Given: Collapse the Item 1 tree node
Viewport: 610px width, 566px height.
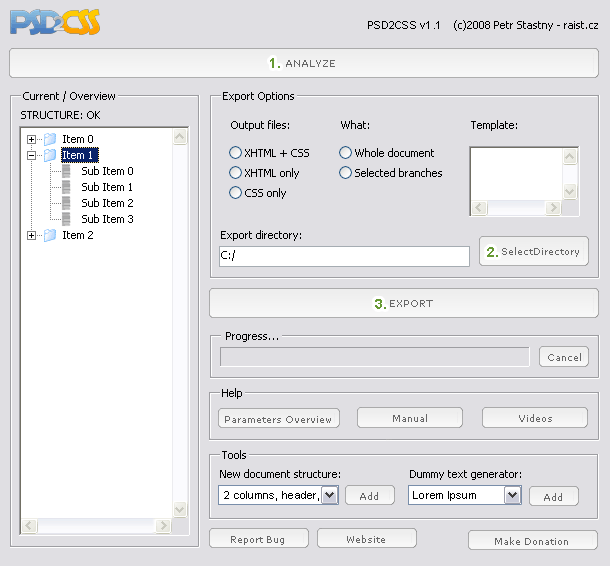Looking at the screenshot, I should point(32,155).
